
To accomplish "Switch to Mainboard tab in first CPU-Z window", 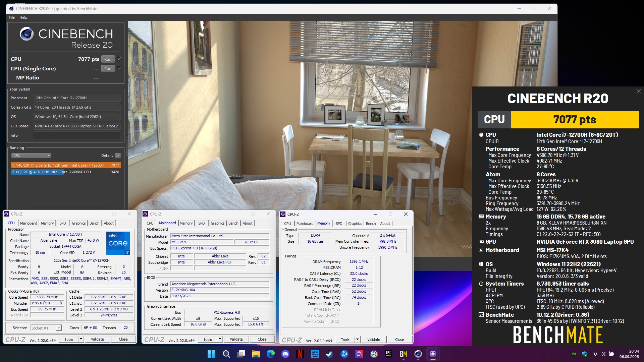I will point(29,223).
